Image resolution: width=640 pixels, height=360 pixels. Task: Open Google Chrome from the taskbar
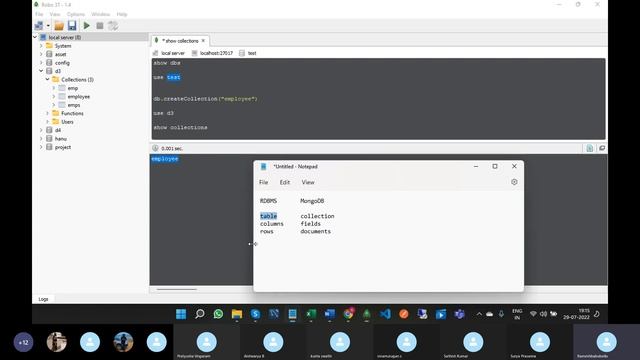point(348,314)
